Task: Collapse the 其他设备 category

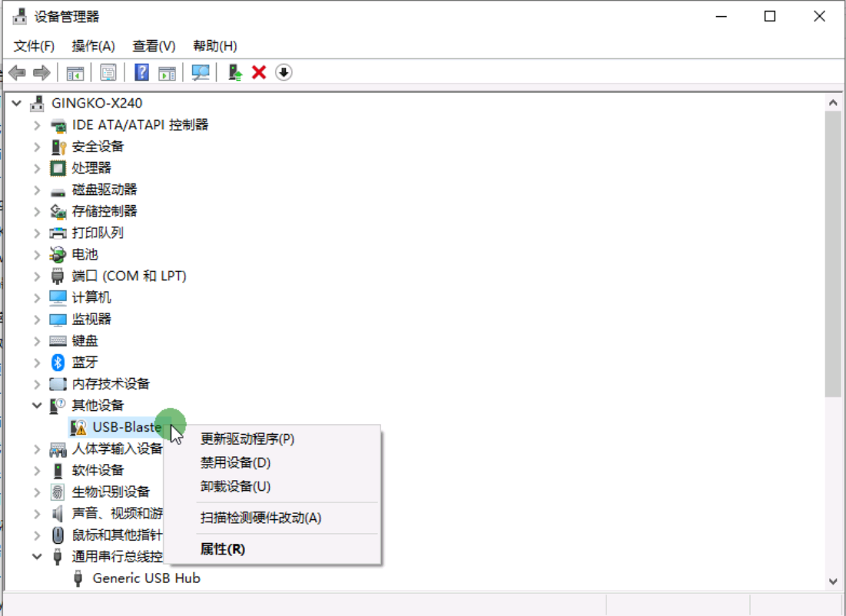Action: [37, 405]
